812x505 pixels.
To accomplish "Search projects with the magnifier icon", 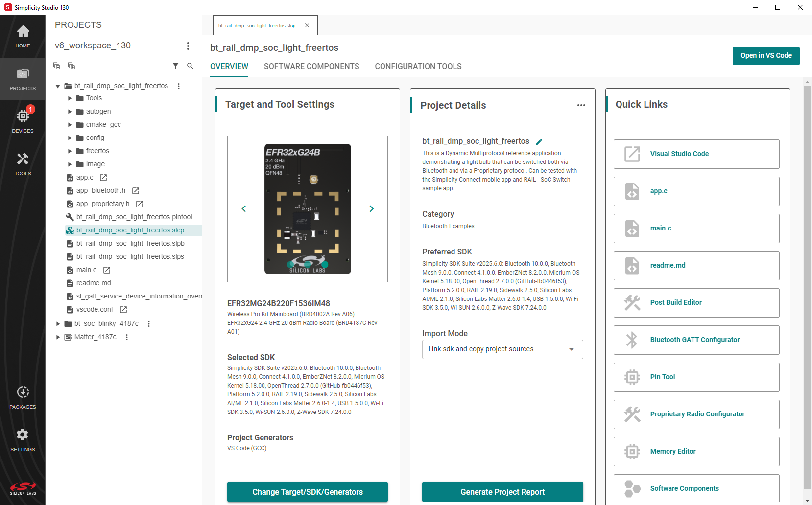I will tap(190, 66).
